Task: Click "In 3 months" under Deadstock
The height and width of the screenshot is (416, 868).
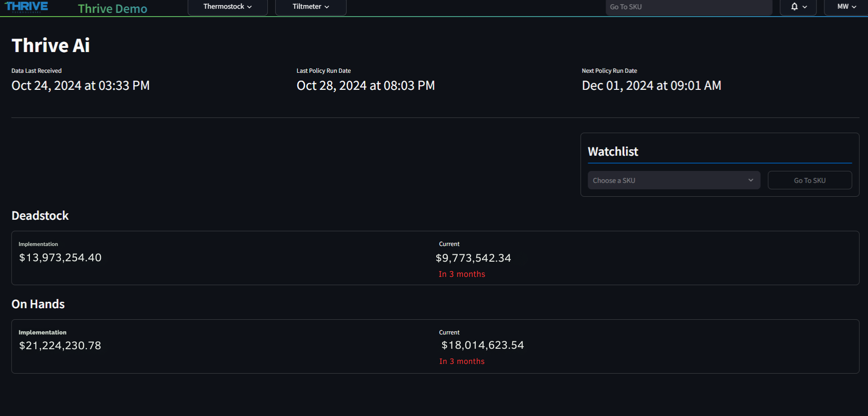Action: 462,275
